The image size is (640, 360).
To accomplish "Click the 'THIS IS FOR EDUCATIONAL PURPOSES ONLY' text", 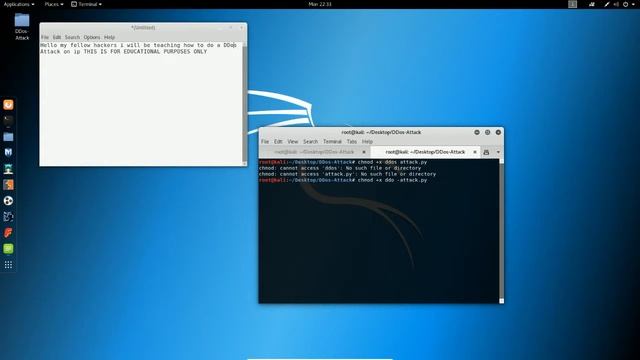I will click(x=145, y=51).
